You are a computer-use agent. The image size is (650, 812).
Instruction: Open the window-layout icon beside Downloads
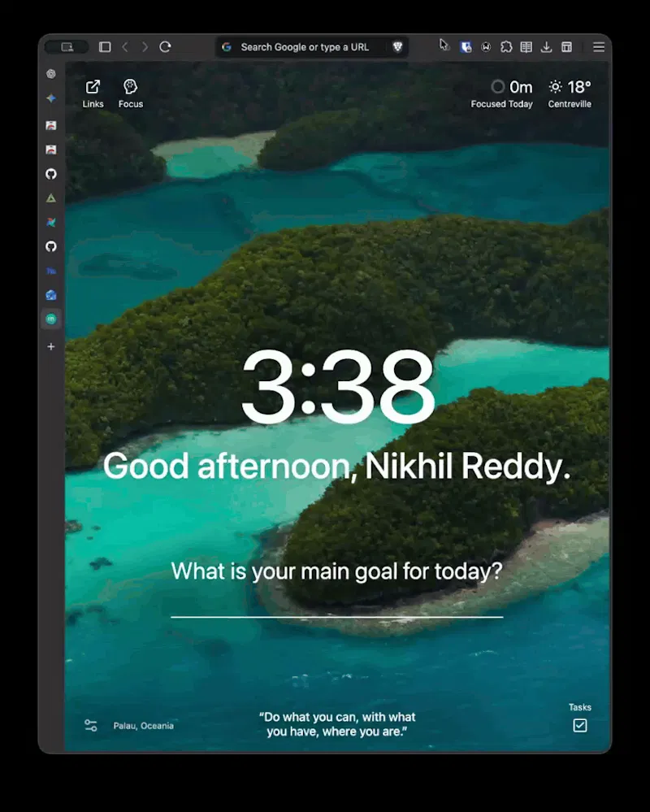566,47
